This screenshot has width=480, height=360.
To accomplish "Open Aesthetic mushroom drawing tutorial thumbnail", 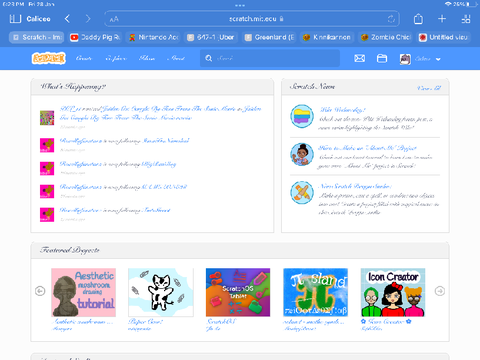I will [x=83, y=292].
